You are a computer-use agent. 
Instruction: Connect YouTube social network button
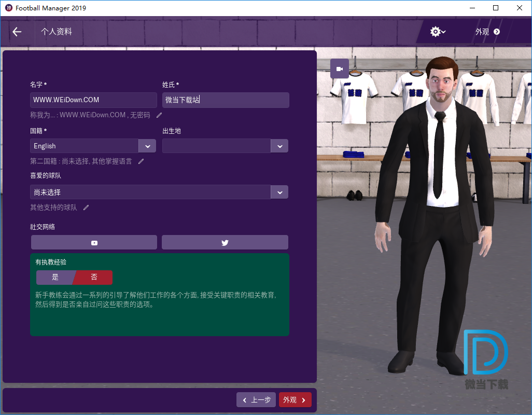click(94, 243)
